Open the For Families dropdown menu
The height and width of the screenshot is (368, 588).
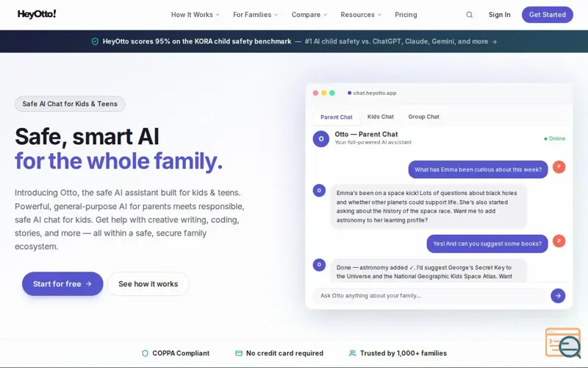click(255, 15)
